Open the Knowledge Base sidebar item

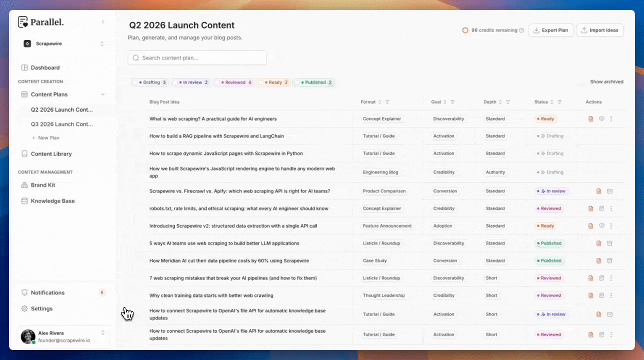point(51,201)
